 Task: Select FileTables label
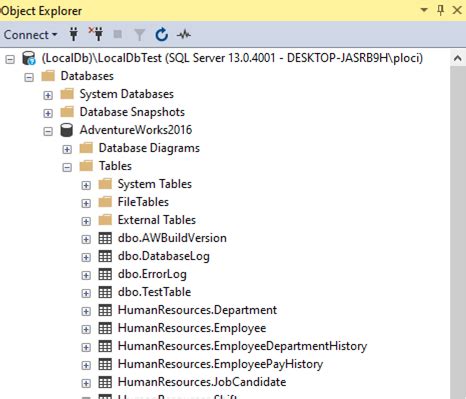point(143,202)
